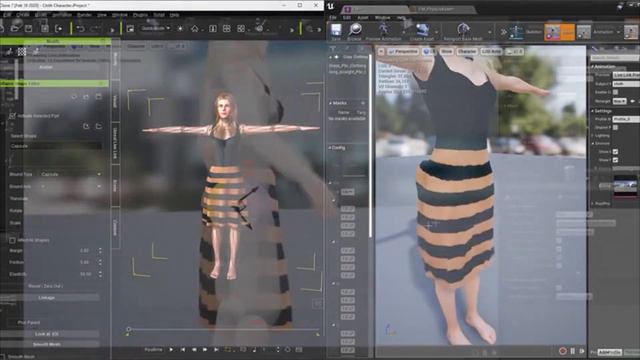Viewport: 640px width, 360px height.
Task: Open Plugins menu in left window
Action: coord(140,15)
